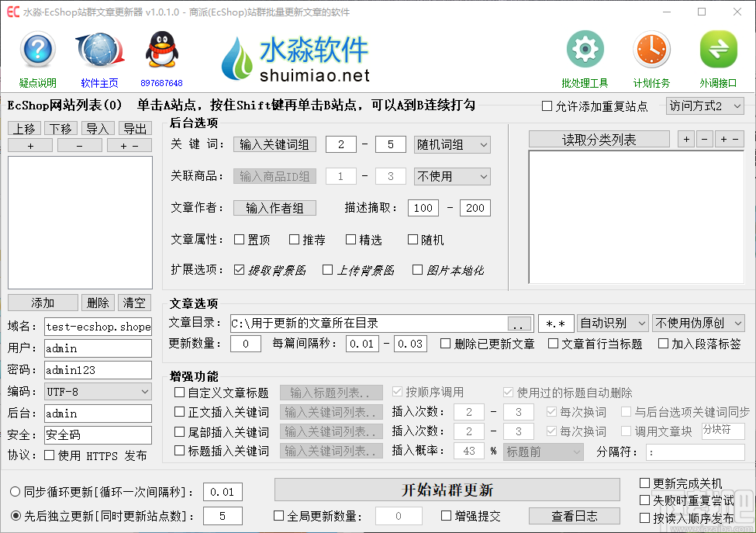Open the 软件主页 globe icon
756x533 pixels.
point(99,49)
